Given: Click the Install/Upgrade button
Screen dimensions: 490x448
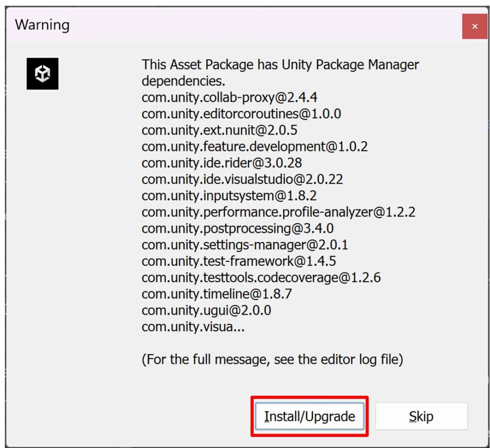Looking at the screenshot, I should (310, 416).
